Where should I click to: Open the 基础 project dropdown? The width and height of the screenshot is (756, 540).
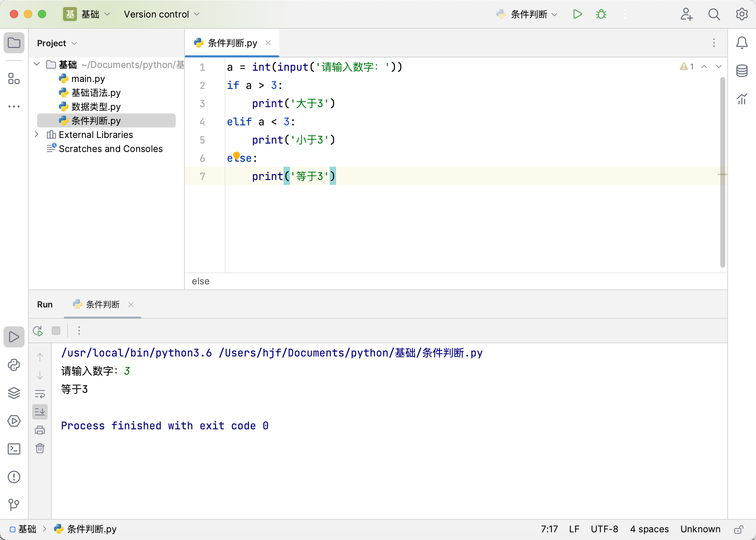click(x=87, y=14)
